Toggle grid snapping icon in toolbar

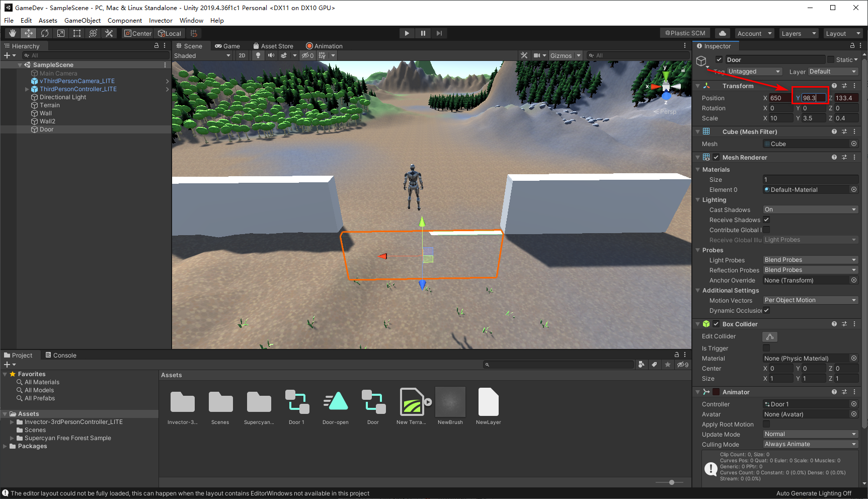pyautogui.click(x=194, y=33)
